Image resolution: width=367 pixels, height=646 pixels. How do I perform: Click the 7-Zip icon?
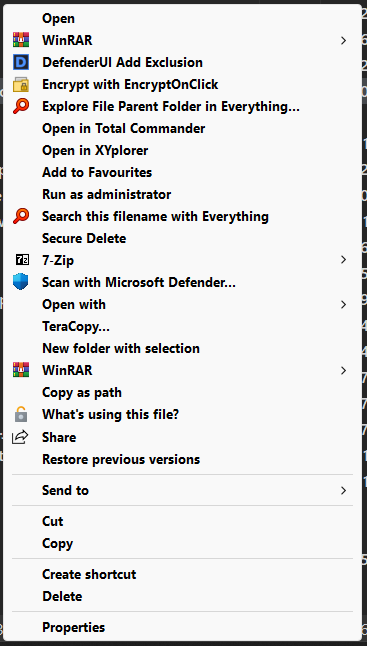tap(22, 260)
